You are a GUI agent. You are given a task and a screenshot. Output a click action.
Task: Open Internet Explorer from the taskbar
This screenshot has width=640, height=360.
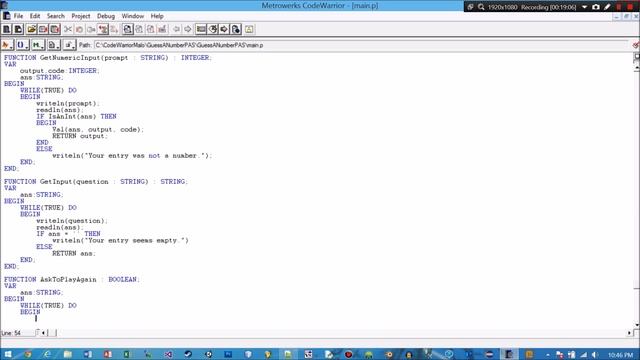[x=47, y=354]
